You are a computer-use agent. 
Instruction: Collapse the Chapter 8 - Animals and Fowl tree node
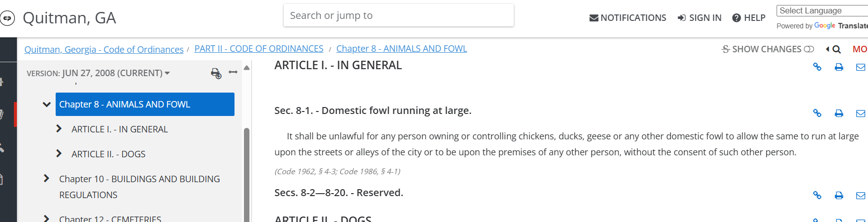(x=47, y=104)
